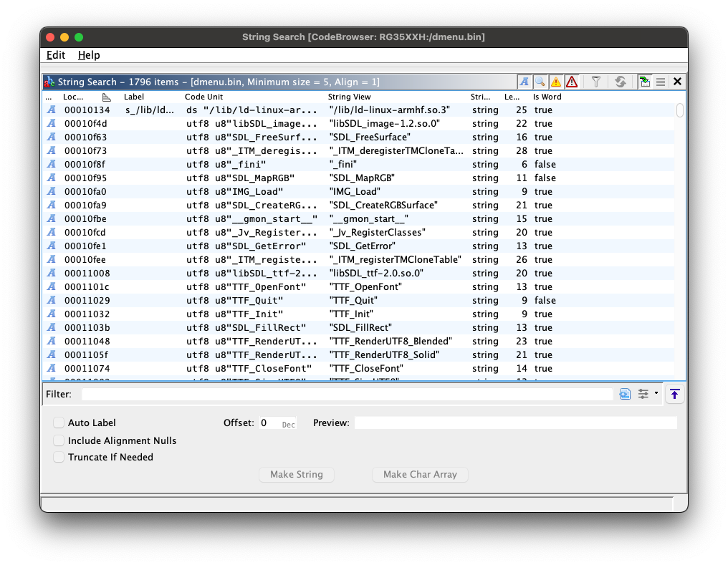
Task: Toggle the undefined strings magnifier icon
Action: tap(540, 82)
